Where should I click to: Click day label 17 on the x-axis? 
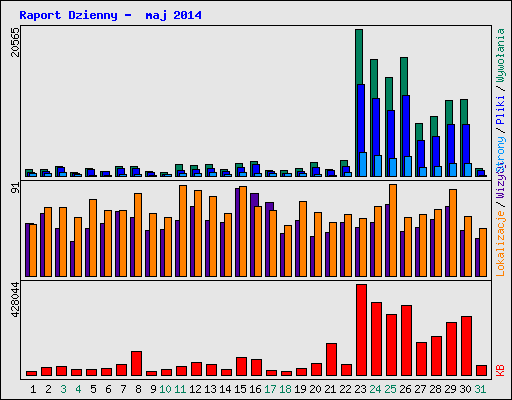pyautogui.click(x=270, y=389)
